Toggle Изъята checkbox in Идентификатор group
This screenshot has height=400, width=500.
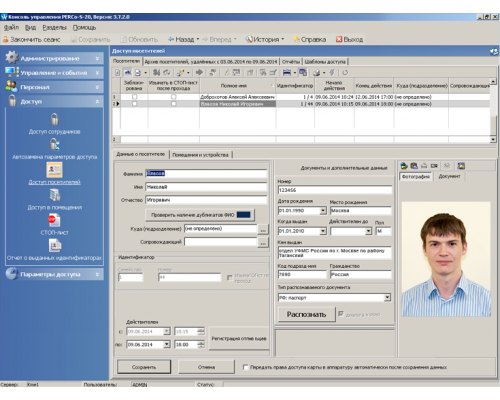230,277
